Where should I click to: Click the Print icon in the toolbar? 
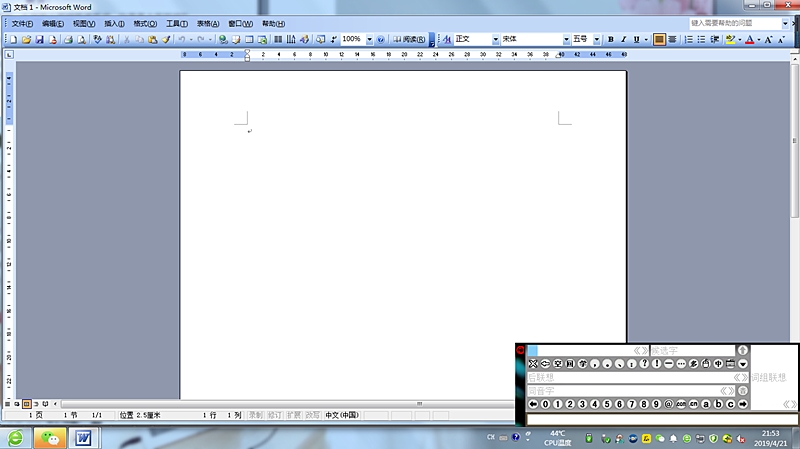pos(68,40)
